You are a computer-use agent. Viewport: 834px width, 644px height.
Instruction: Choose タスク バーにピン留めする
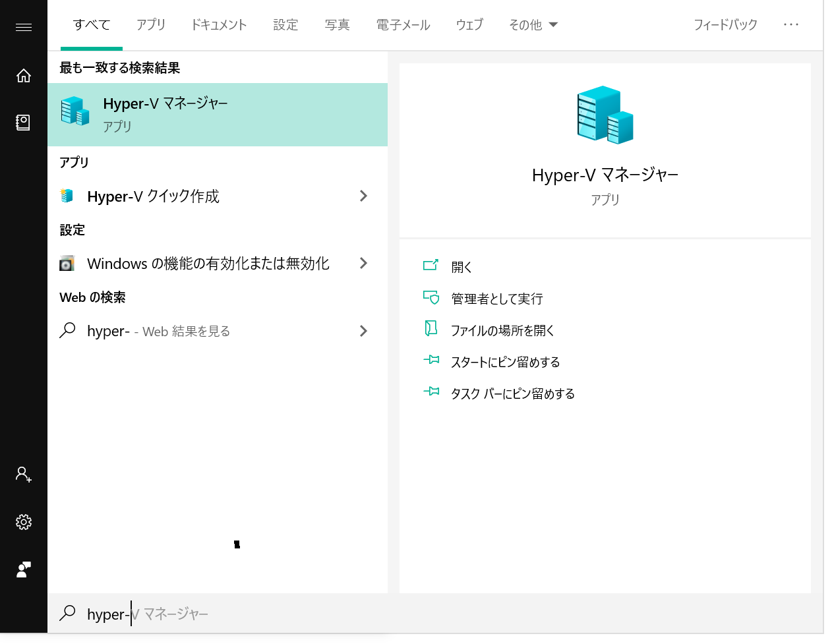513,394
